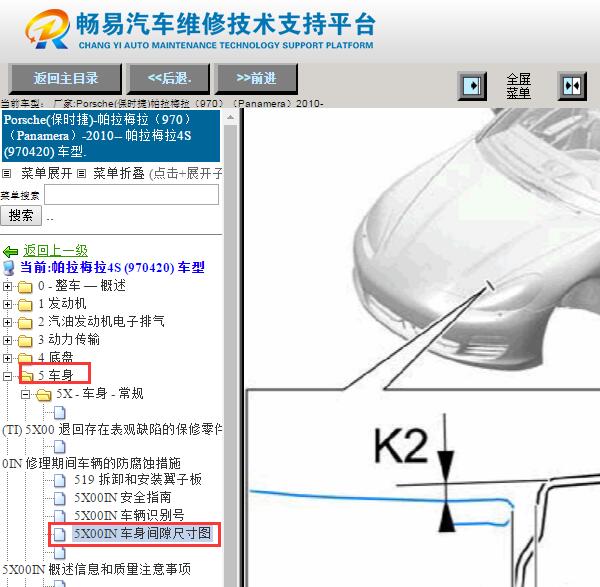600x587 pixels.
Task: Click the 畅易汽车维修技术支持平台 logo
Action: pyautogui.click(x=200, y=30)
